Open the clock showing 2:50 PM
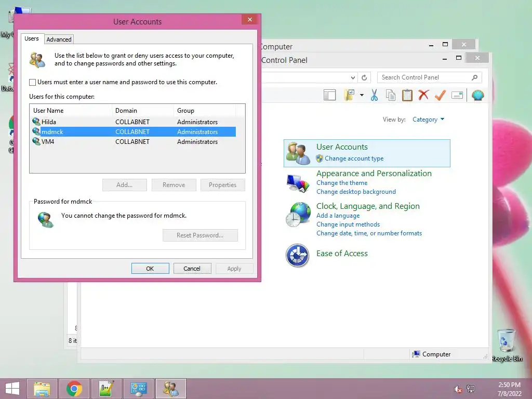This screenshot has height=399, width=532. [x=509, y=389]
